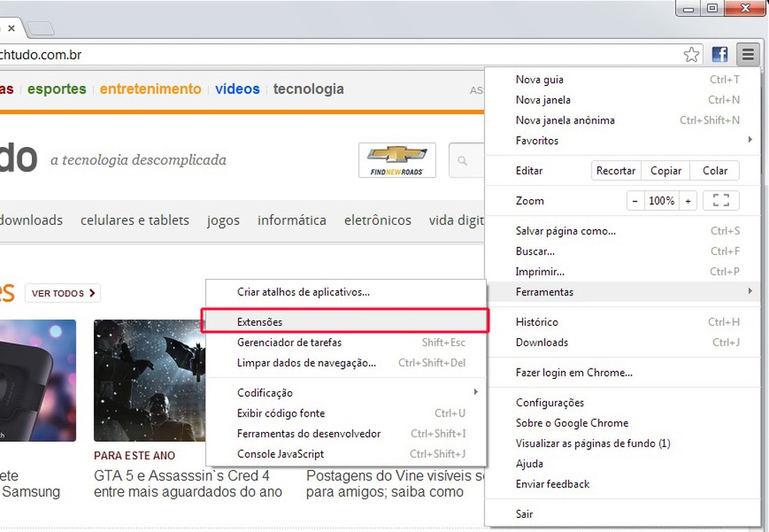Click the Chevrolet logo banner
Screen dimensions: 769x532
[x=397, y=159]
